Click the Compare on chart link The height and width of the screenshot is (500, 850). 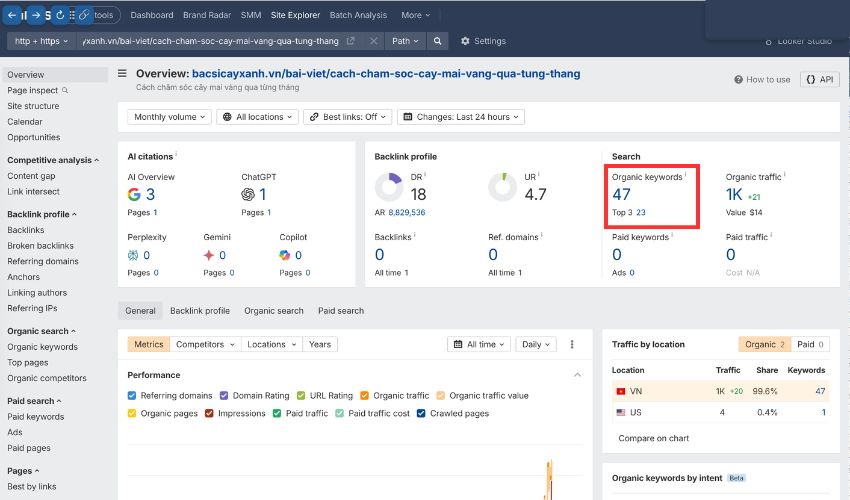pyautogui.click(x=653, y=438)
